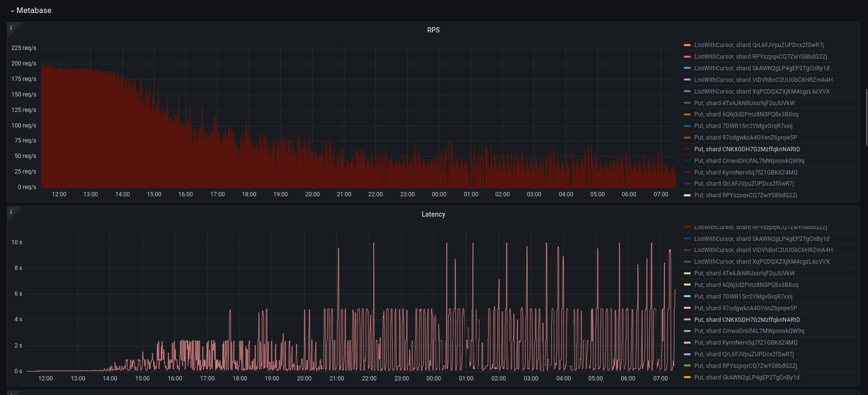In RPS legend, click Put shard 97odgwkcA4GYsnZ6pnye5P label

pos(745,138)
